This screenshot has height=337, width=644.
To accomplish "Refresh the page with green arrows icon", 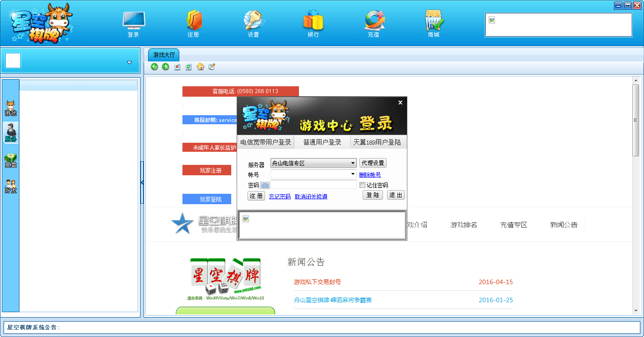I will point(189,67).
